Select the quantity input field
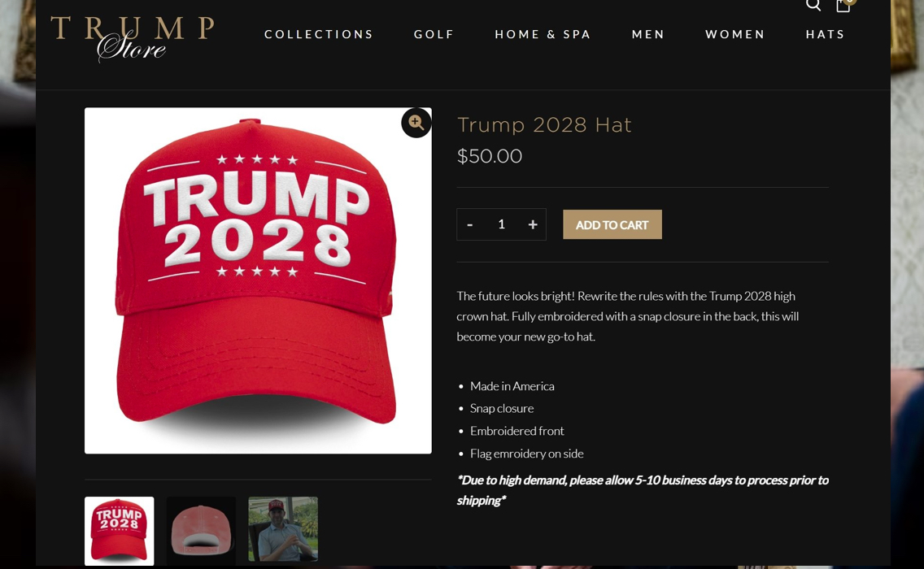The width and height of the screenshot is (924, 569). pyautogui.click(x=502, y=224)
